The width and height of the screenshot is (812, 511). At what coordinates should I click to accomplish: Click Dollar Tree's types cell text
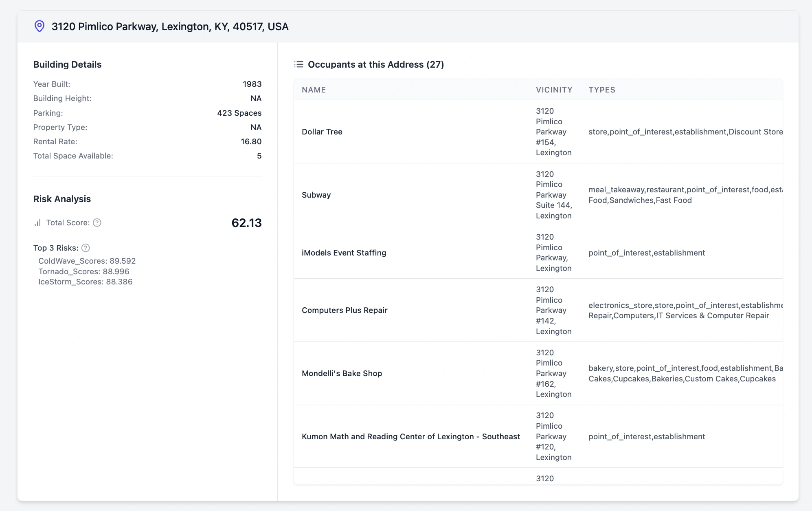click(685, 132)
